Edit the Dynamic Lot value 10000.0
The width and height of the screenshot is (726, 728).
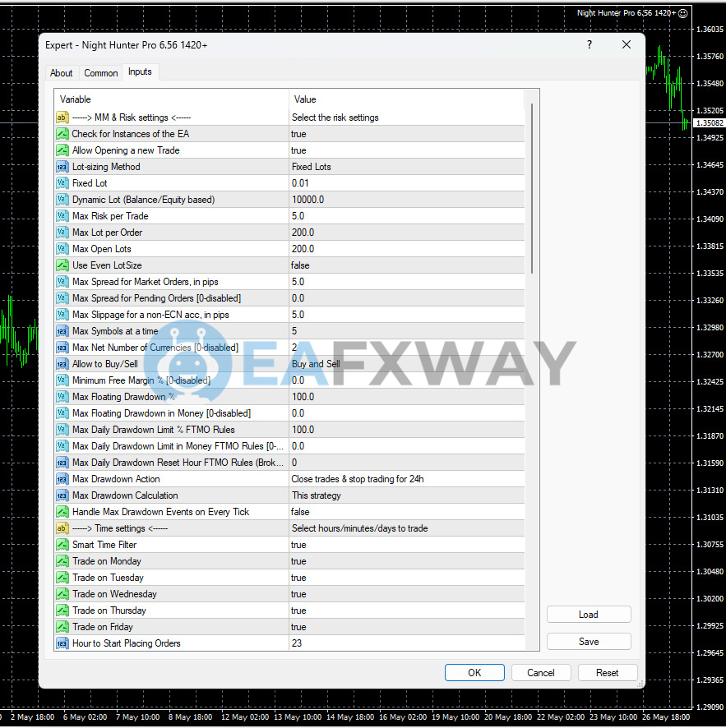406,200
